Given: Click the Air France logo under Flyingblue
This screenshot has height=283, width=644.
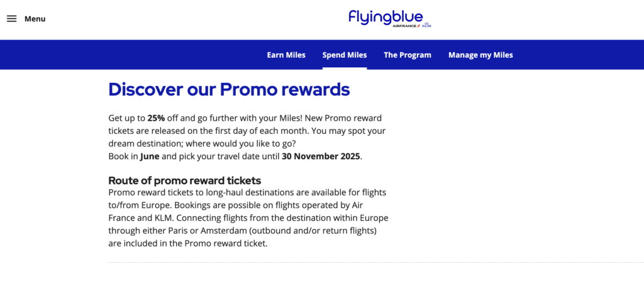Looking at the screenshot, I should [406, 26].
